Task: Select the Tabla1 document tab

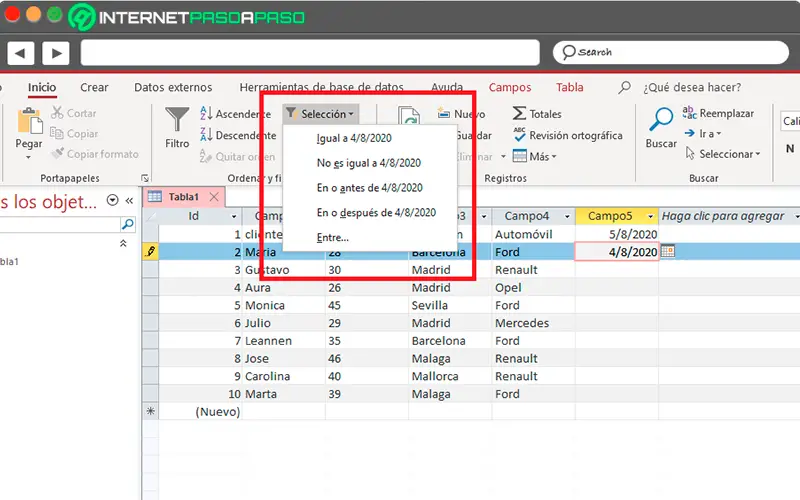Action: click(x=183, y=196)
